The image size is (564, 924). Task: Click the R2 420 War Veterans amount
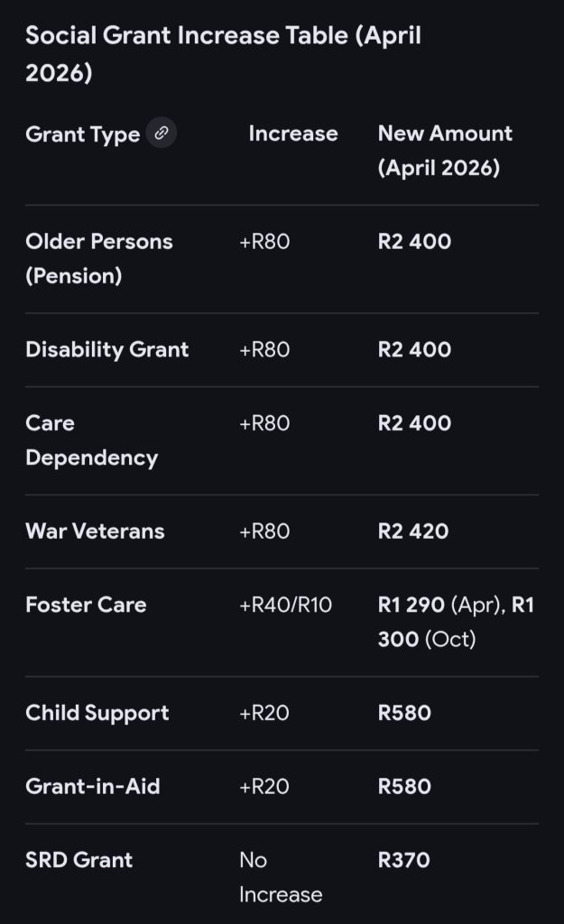pos(413,531)
